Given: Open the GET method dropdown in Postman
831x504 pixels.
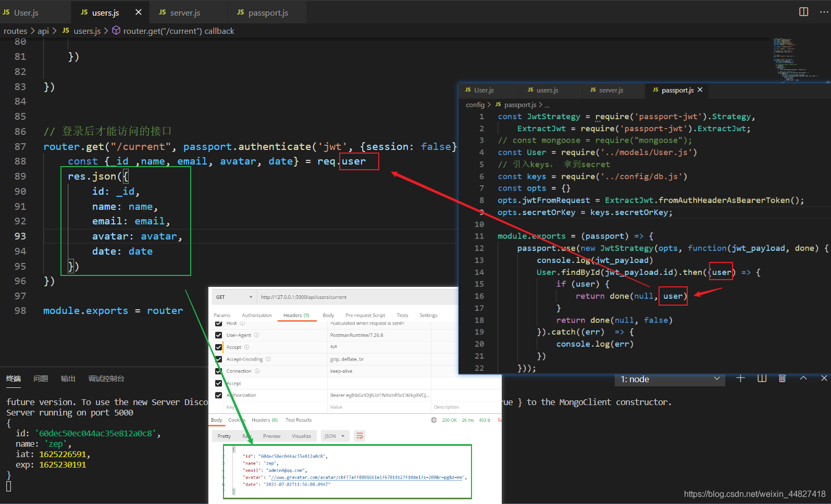Looking at the screenshot, I should tap(234, 297).
